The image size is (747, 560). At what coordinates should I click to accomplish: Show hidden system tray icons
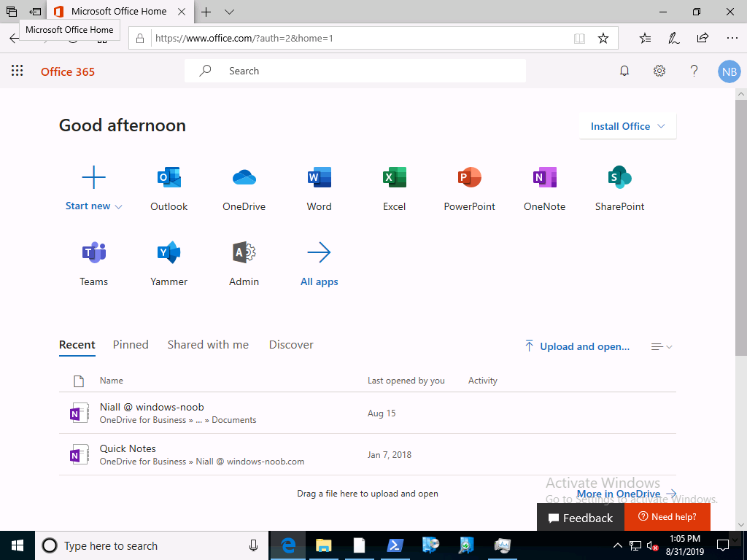[617, 545]
